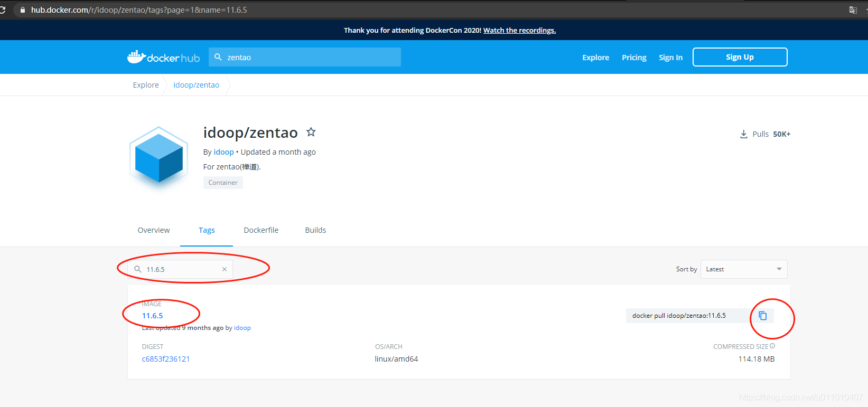The height and width of the screenshot is (407, 868).
Task: Click the translate icon in address bar
Action: pyautogui.click(x=853, y=10)
